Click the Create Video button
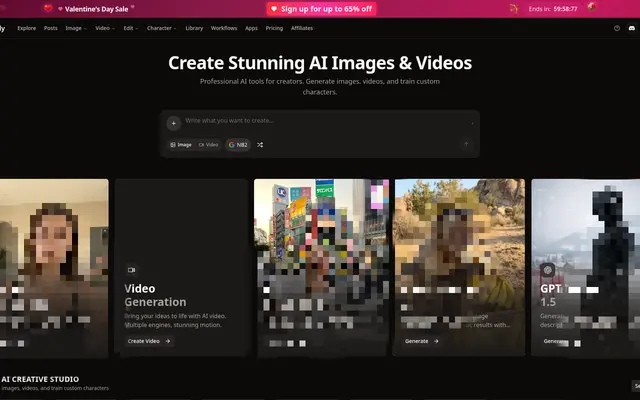The height and width of the screenshot is (400, 640). [149, 341]
